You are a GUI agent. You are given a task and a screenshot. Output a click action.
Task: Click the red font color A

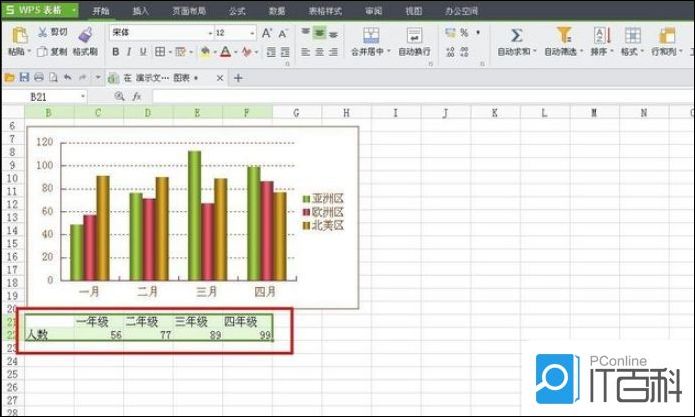click(225, 52)
